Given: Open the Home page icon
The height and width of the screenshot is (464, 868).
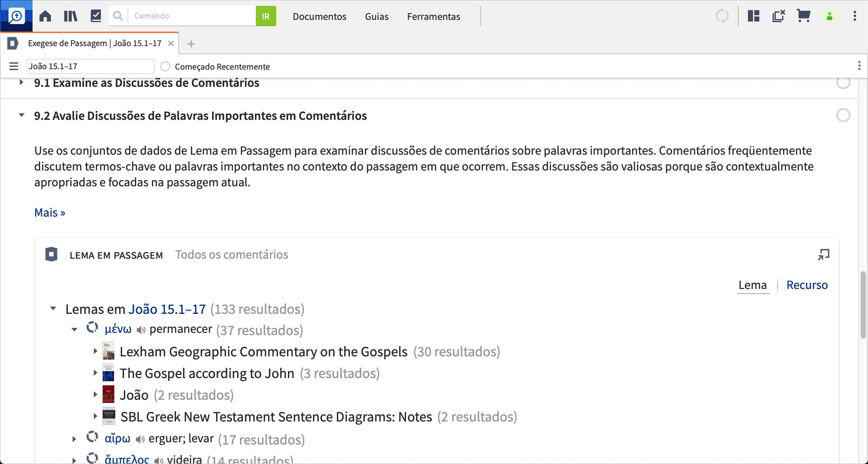Looking at the screenshot, I should click(45, 16).
